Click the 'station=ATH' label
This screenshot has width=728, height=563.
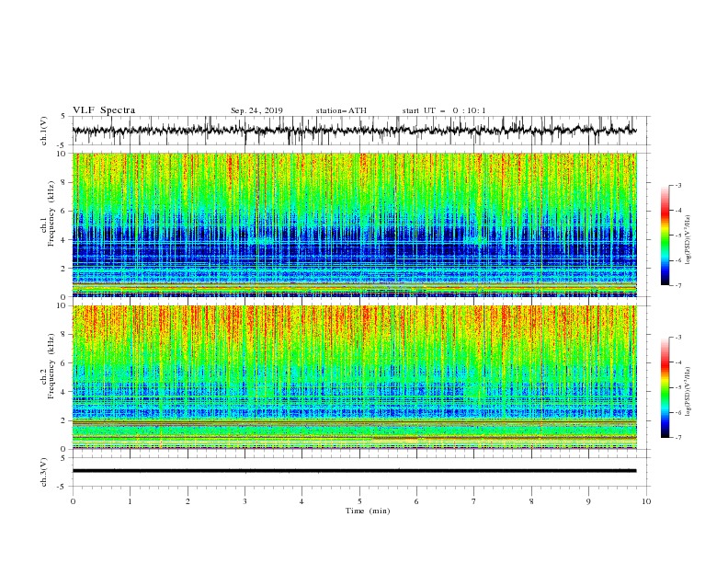pyautogui.click(x=341, y=110)
